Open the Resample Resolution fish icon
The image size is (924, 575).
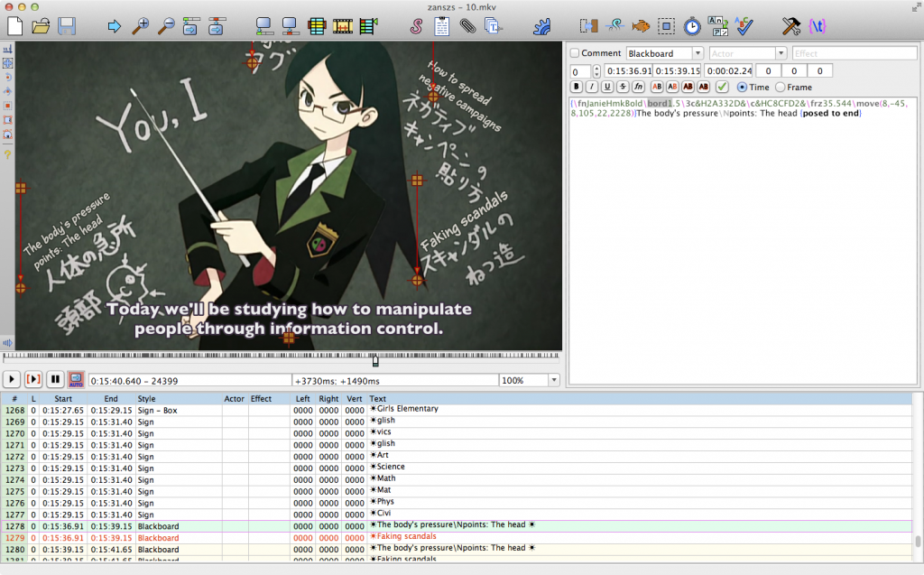point(641,26)
